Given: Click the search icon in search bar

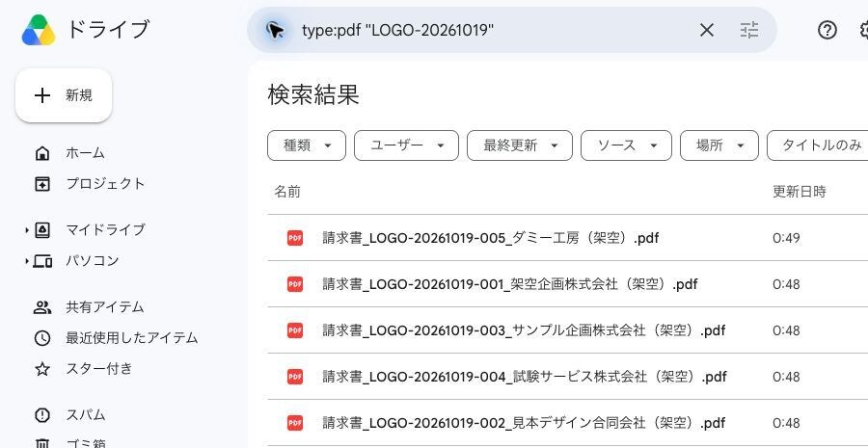Looking at the screenshot, I should 275,30.
